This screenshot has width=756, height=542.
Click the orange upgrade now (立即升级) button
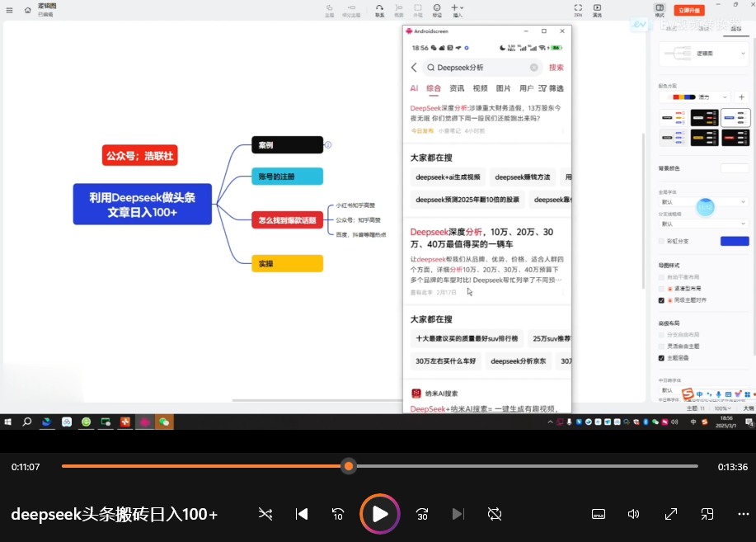click(x=689, y=10)
